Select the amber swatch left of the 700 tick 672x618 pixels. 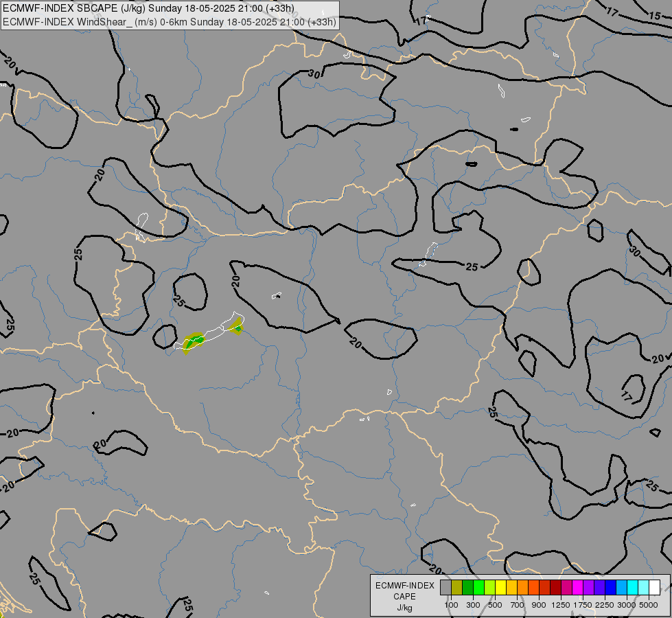[x=511, y=588]
